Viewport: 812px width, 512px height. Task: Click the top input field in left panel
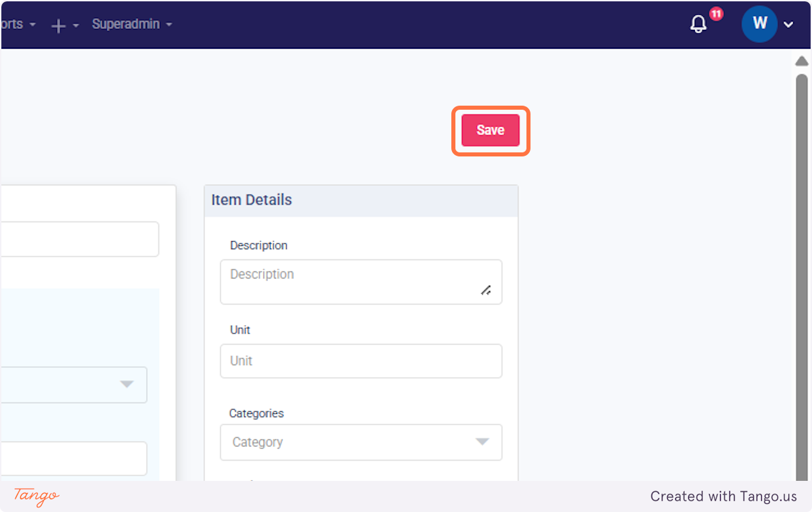click(x=79, y=239)
